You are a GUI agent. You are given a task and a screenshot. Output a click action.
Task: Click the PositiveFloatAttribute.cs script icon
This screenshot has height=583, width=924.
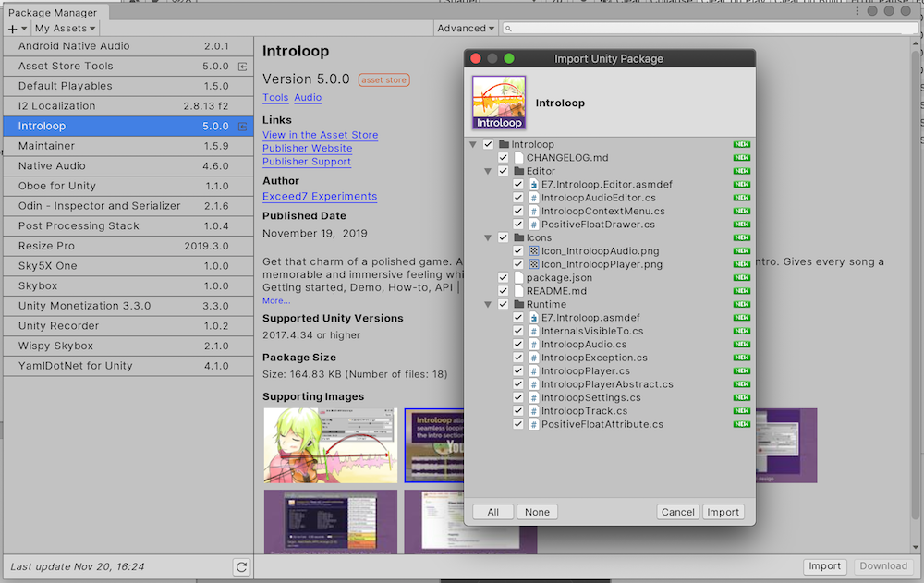534,424
